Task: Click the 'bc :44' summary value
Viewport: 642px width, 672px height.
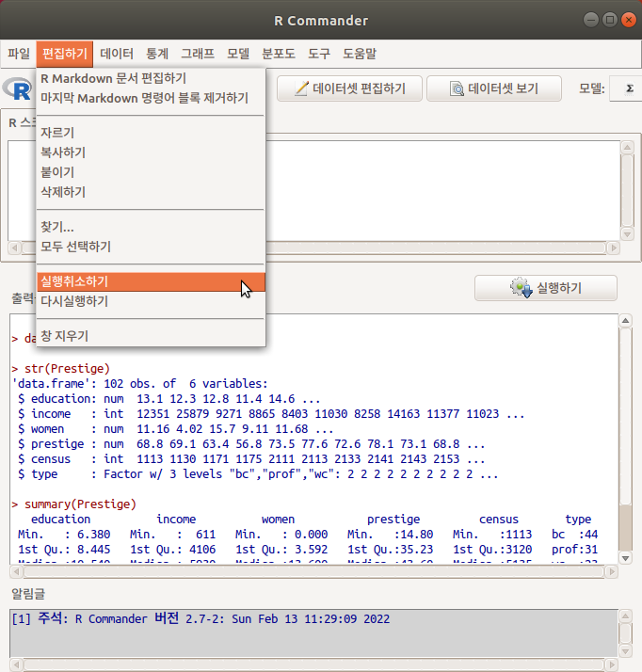Action: click(574, 535)
